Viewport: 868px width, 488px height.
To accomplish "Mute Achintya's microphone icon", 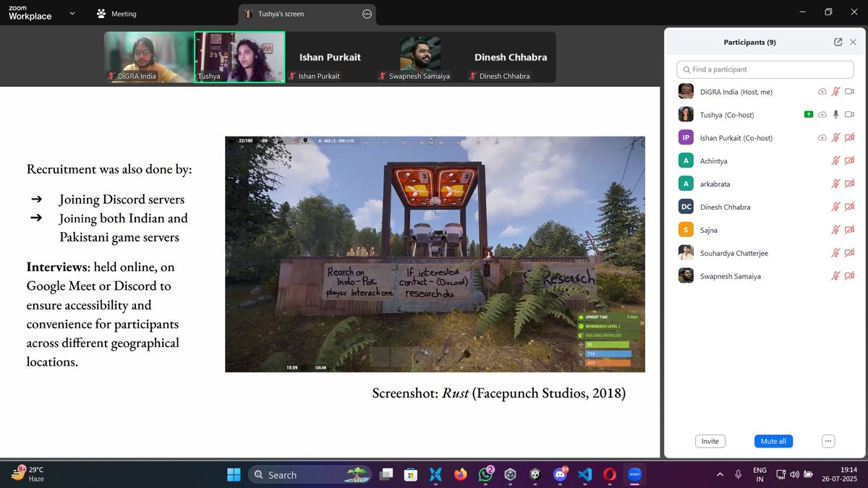I will (x=835, y=160).
